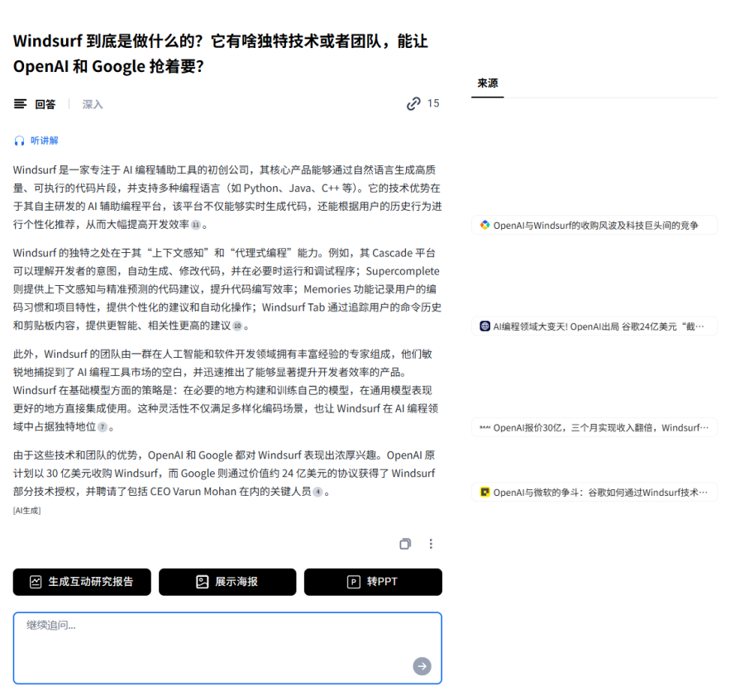Click the 转PPT button
740x700 pixels.
373,582
